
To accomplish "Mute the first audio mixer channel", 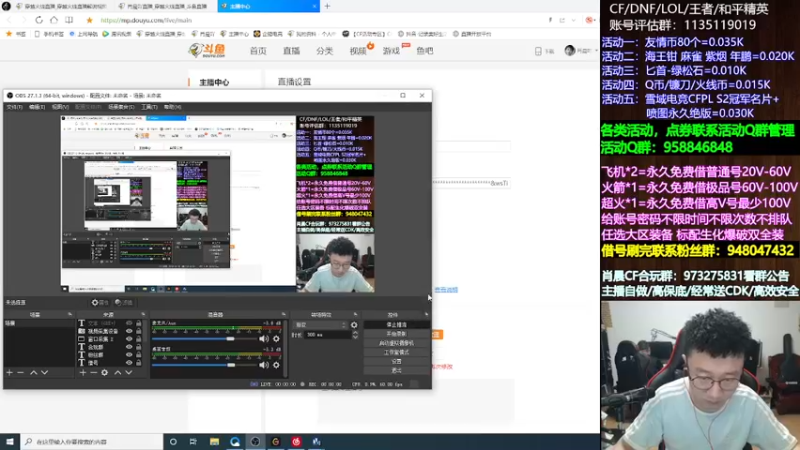I will (x=264, y=339).
